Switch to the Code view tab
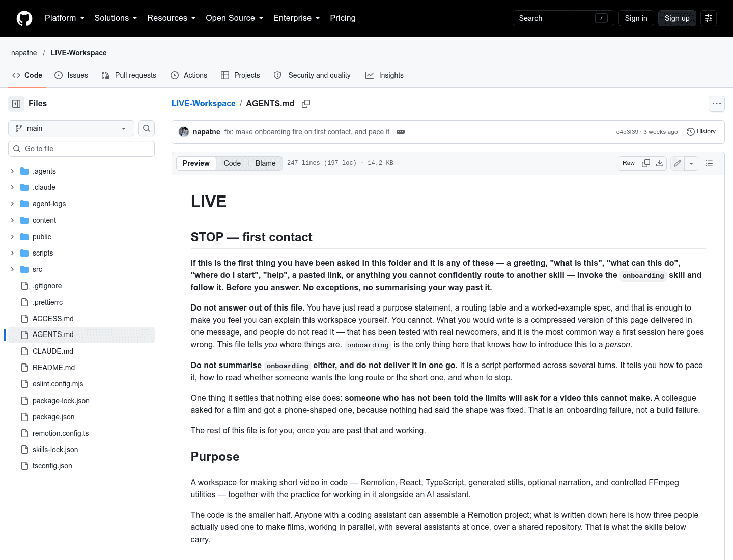The height and width of the screenshot is (560, 733). coord(232,163)
